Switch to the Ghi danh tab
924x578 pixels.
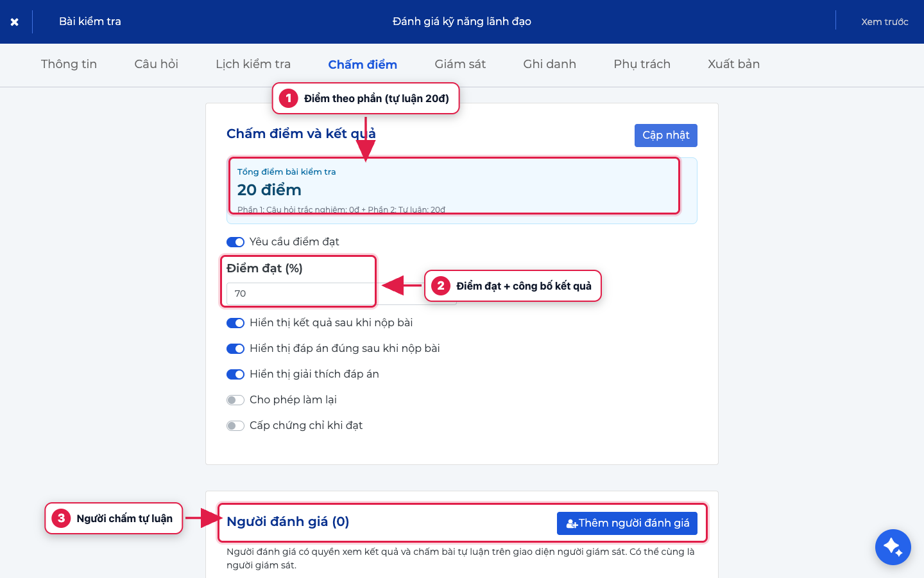(x=549, y=64)
